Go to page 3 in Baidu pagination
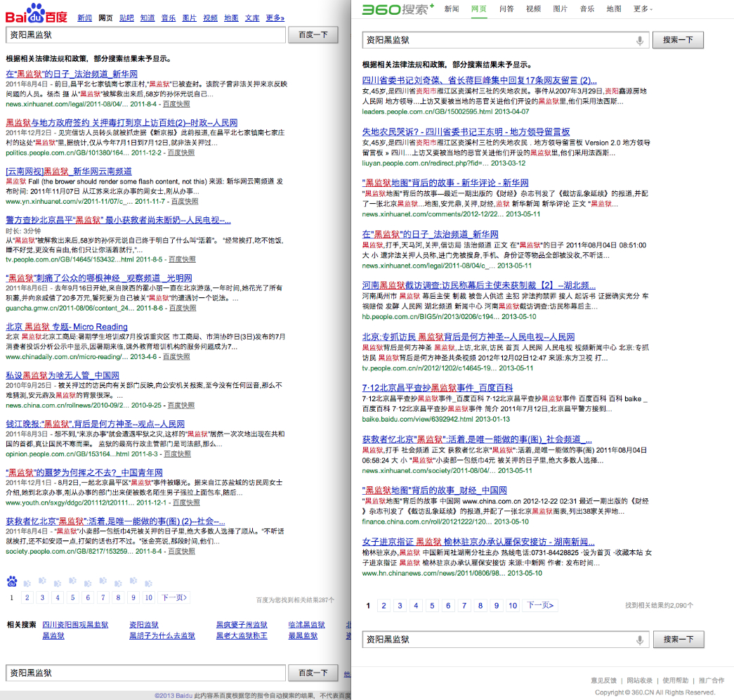 click(x=42, y=597)
